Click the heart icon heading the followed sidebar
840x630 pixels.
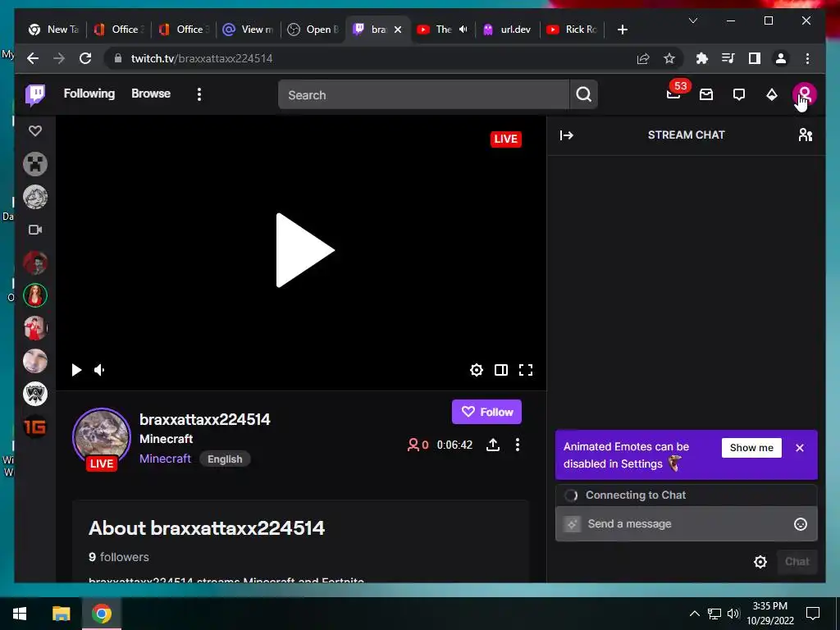(x=35, y=130)
